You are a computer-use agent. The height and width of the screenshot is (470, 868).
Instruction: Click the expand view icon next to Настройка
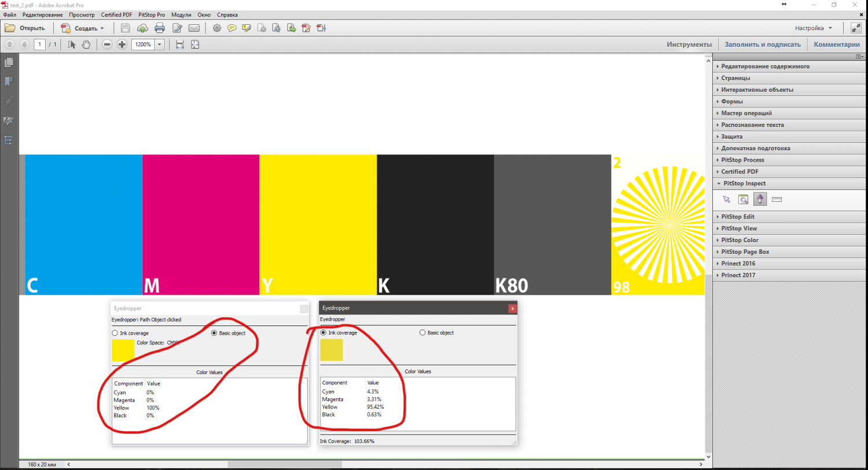(x=855, y=28)
